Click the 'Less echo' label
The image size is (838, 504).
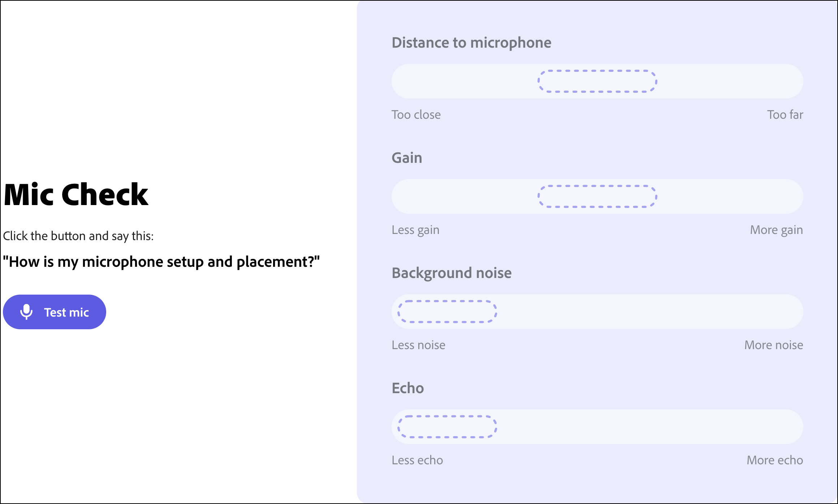coord(417,460)
